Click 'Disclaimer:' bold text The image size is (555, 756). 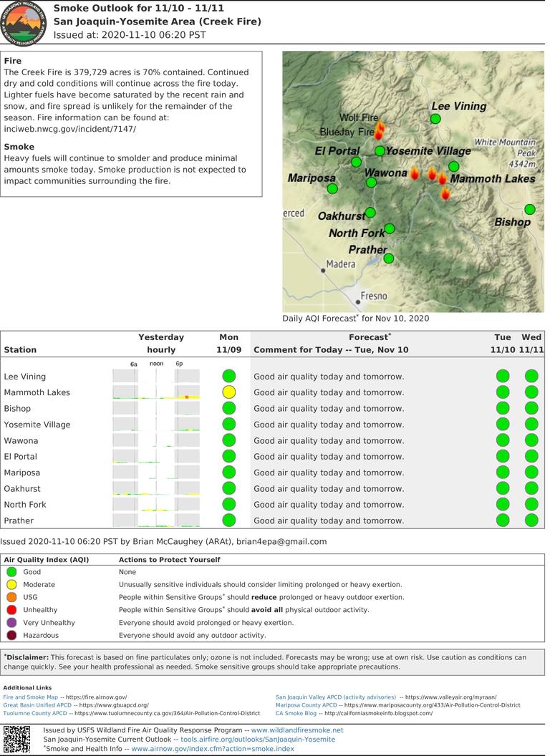[26, 657]
